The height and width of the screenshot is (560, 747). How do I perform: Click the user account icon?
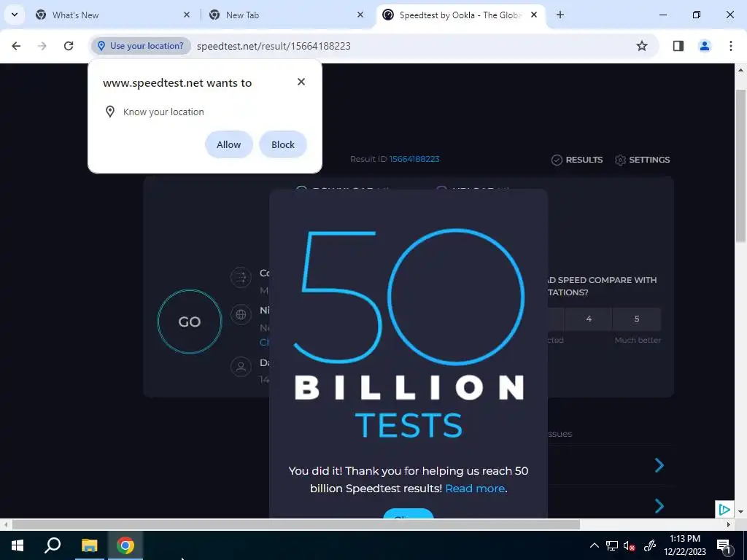click(x=241, y=367)
